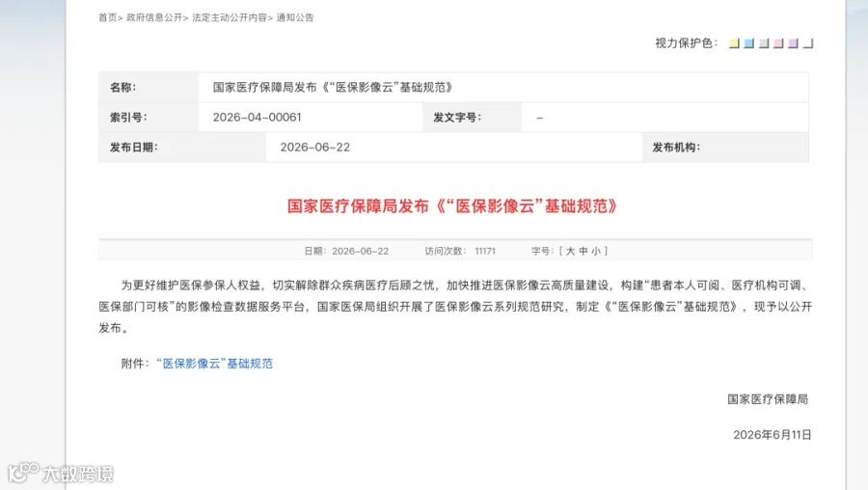Open 通知公告 breadcrumb link
Screen dimensions: 868x490
[x=295, y=17]
